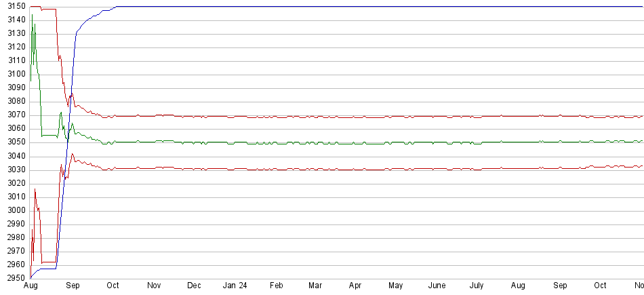Click the 3070 y-axis value label
Viewport: 644px width, 295px height.
[16, 115]
